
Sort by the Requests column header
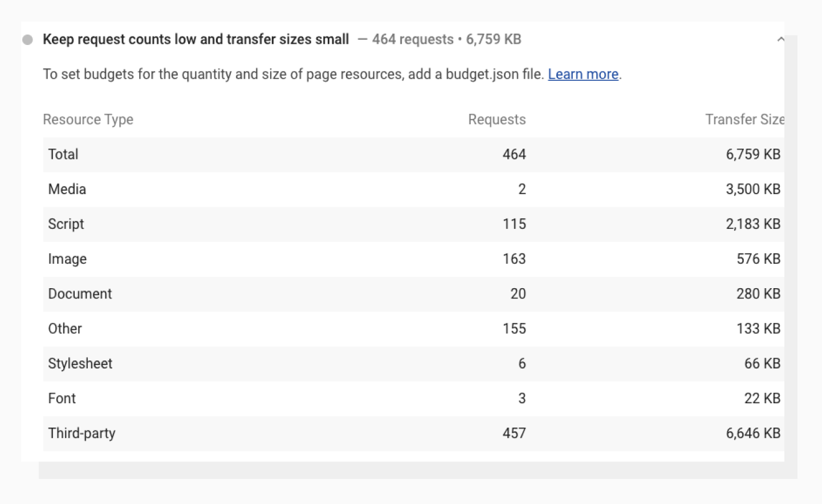tap(497, 120)
